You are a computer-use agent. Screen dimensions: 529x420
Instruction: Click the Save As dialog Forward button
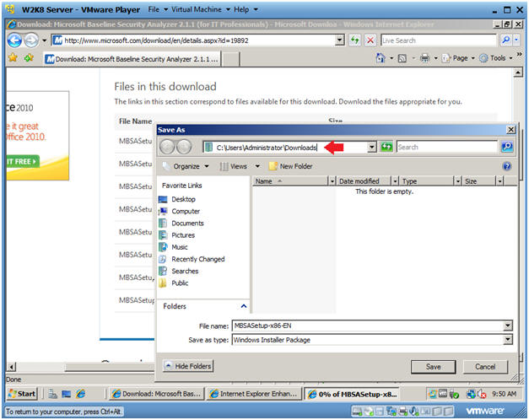184,147
